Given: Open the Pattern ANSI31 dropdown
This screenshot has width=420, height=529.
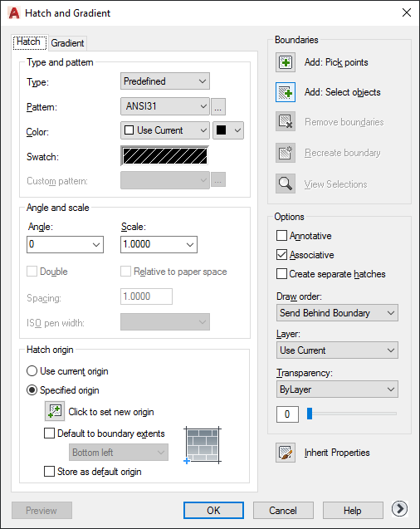Looking at the screenshot, I should [165, 106].
